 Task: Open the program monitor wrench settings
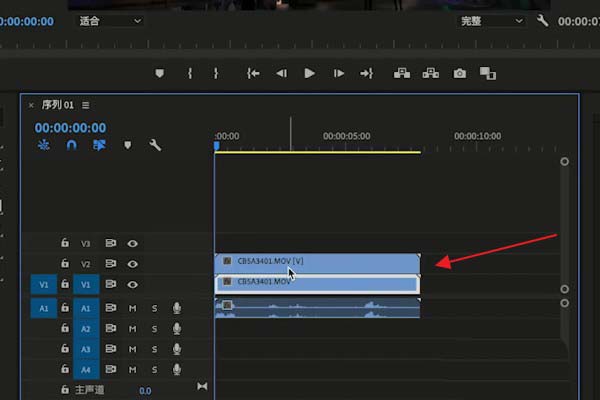point(543,21)
